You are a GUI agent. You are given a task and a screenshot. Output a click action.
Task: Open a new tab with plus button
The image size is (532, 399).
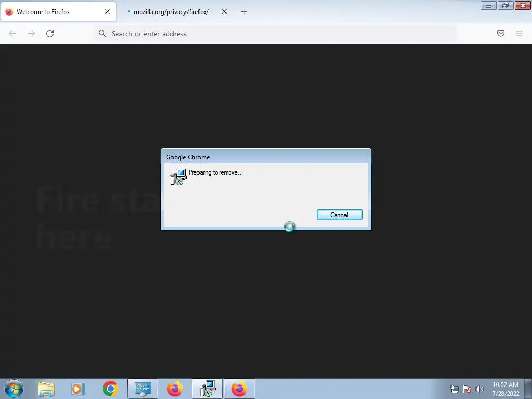244,12
